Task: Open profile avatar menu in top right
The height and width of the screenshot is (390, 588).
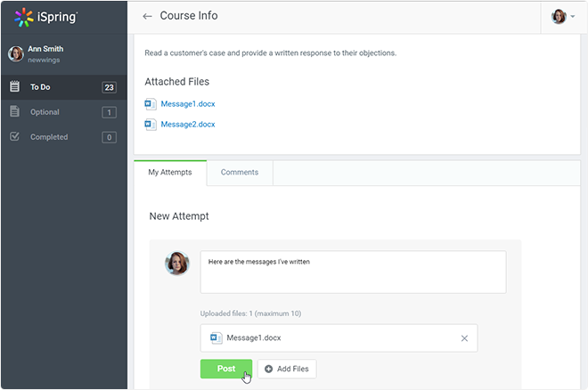Action: (x=559, y=17)
